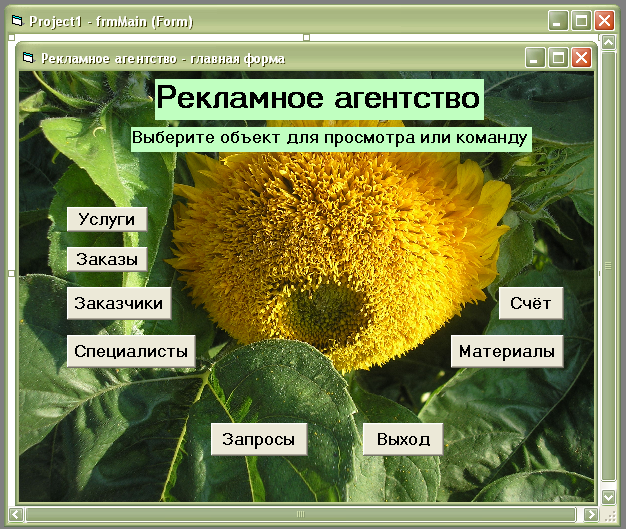The width and height of the screenshot is (626, 529).
Task: Click the form icon in Рекламное агентство title bar
Action: click(x=28, y=58)
